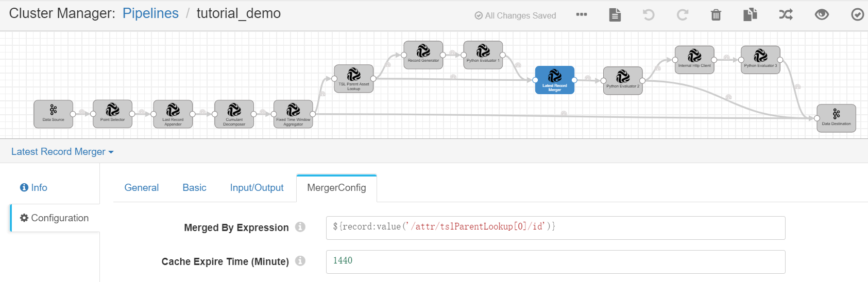Toggle the preview eye icon

822,15
